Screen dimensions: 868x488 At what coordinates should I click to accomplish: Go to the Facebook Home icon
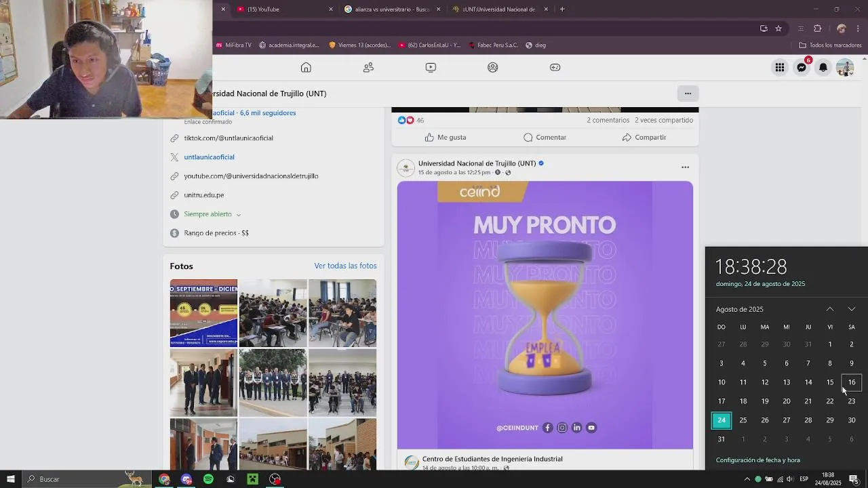306,67
